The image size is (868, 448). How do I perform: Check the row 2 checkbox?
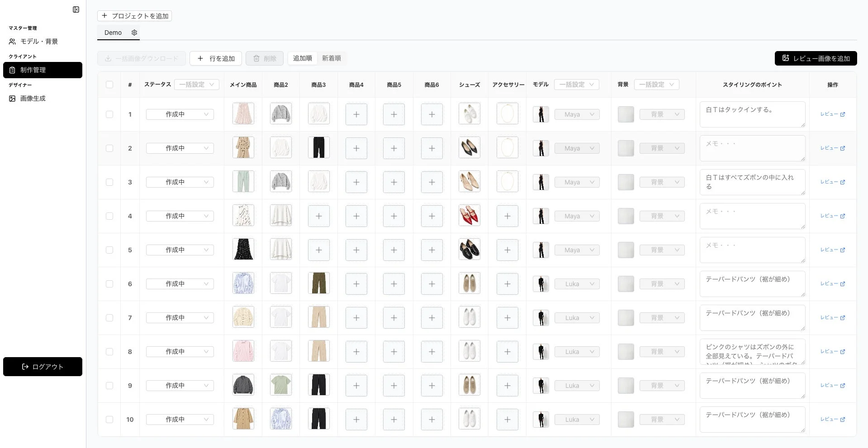(x=109, y=148)
